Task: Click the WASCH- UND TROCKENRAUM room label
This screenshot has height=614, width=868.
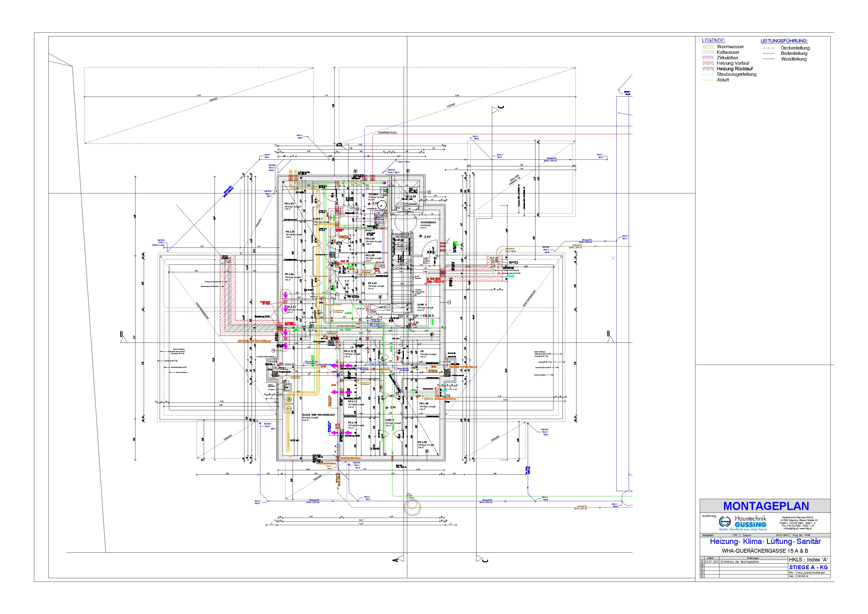Action: tap(318, 415)
